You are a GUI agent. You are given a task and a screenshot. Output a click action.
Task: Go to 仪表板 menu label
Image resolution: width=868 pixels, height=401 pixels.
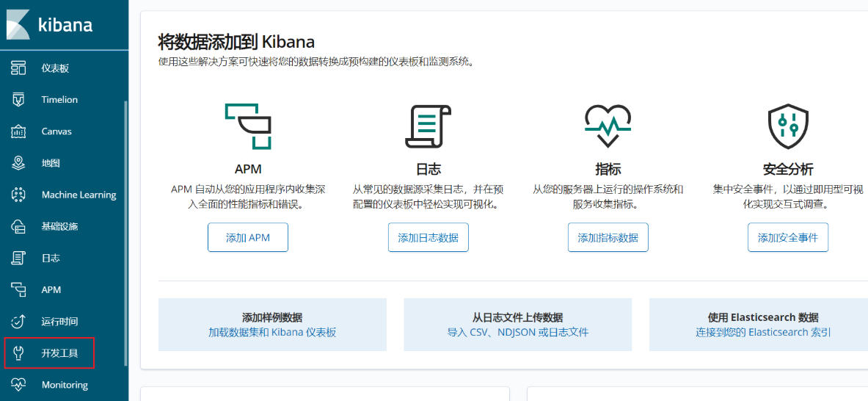(x=55, y=69)
